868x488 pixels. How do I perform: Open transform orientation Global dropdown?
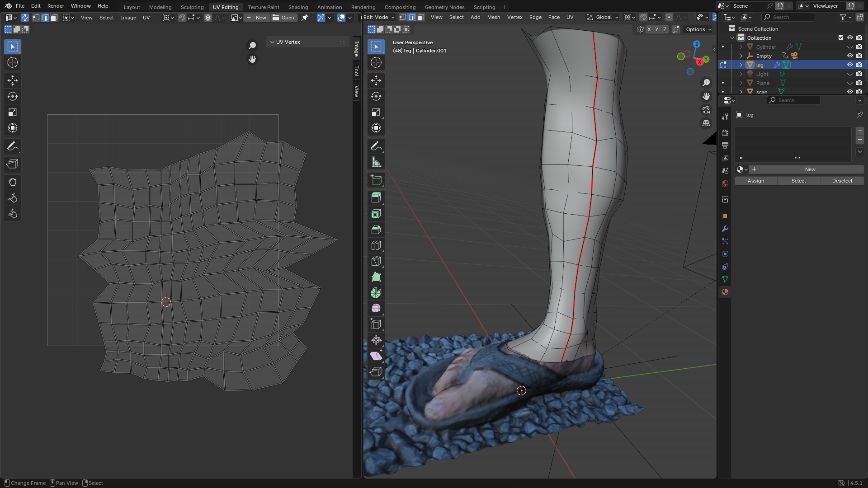(603, 17)
